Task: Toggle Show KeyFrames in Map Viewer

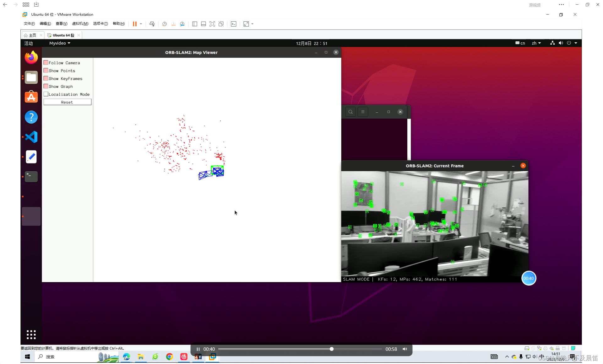Action: tap(46, 78)
